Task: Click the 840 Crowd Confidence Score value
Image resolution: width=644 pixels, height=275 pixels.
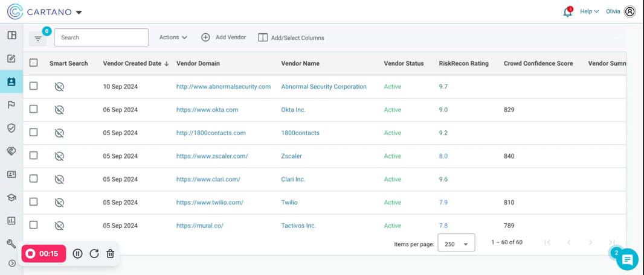Action: click(x=509, y=156)
